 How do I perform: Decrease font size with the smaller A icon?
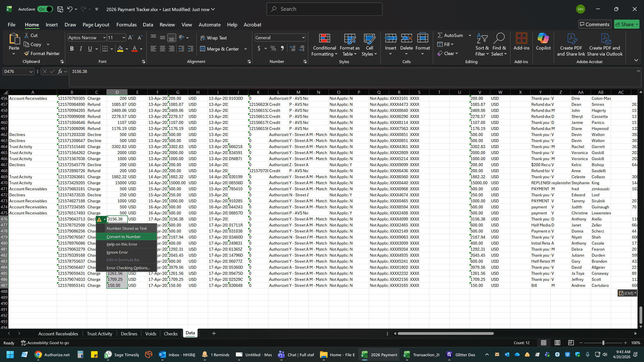(140, 38)
